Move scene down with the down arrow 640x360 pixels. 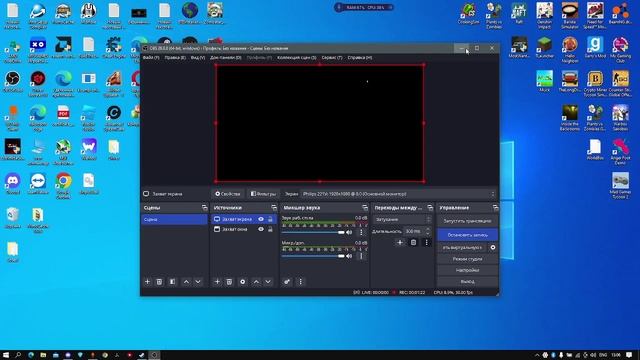coord(198,282)
